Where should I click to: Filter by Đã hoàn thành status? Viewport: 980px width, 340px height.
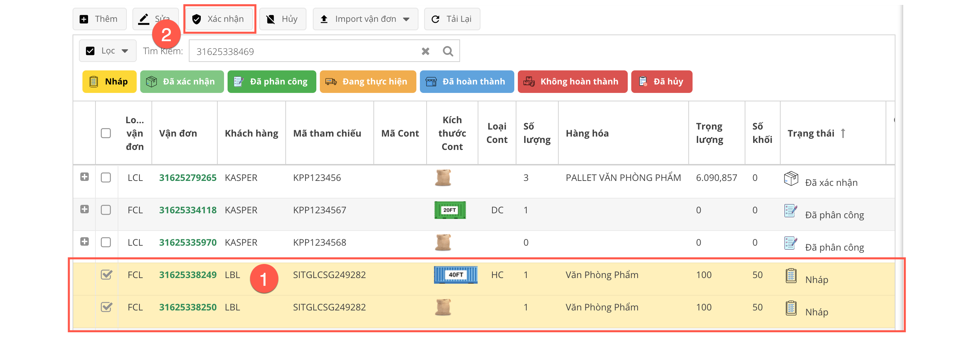point(466,81)
